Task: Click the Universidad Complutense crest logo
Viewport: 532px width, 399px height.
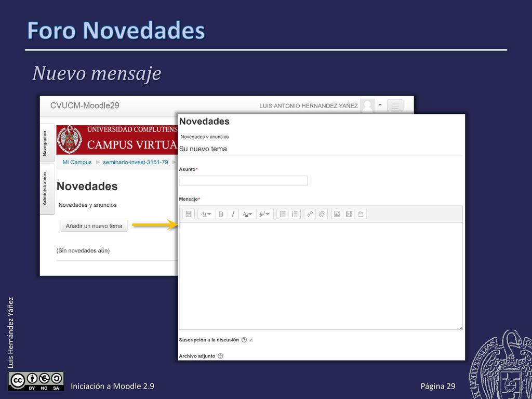Action: coord(70,140)
